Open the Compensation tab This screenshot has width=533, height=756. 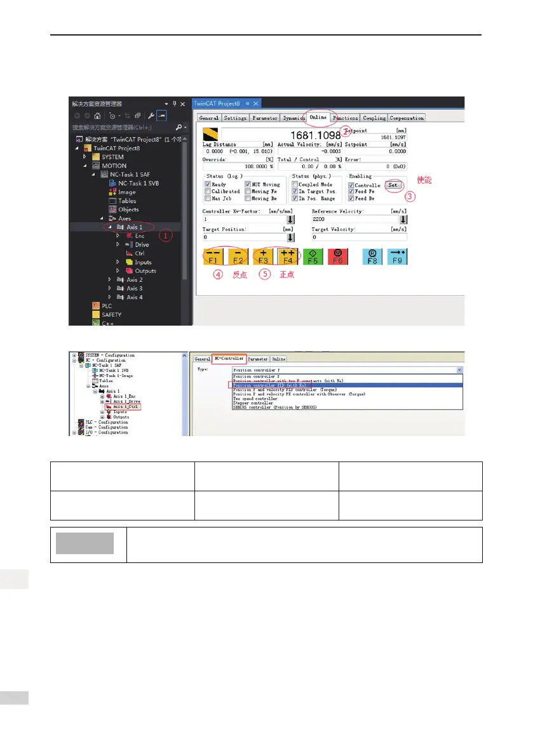pyautogui.click(x=407, y=118)
